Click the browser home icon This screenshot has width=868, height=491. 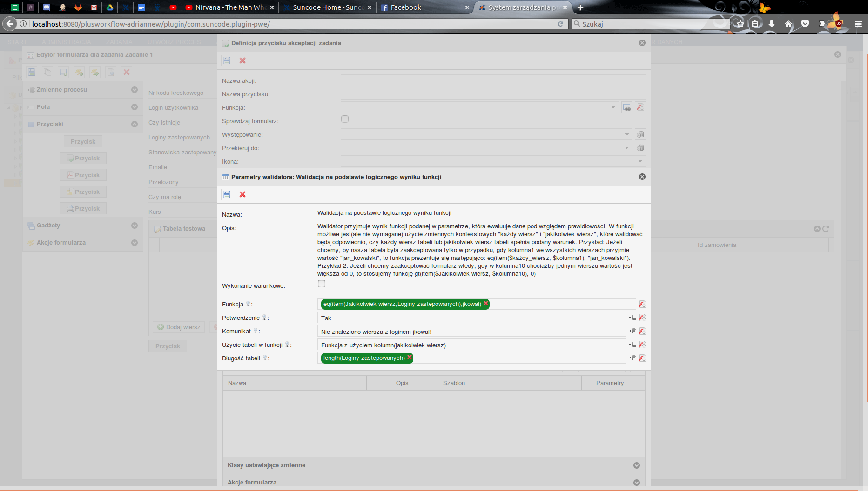click(x=788, y=24)
